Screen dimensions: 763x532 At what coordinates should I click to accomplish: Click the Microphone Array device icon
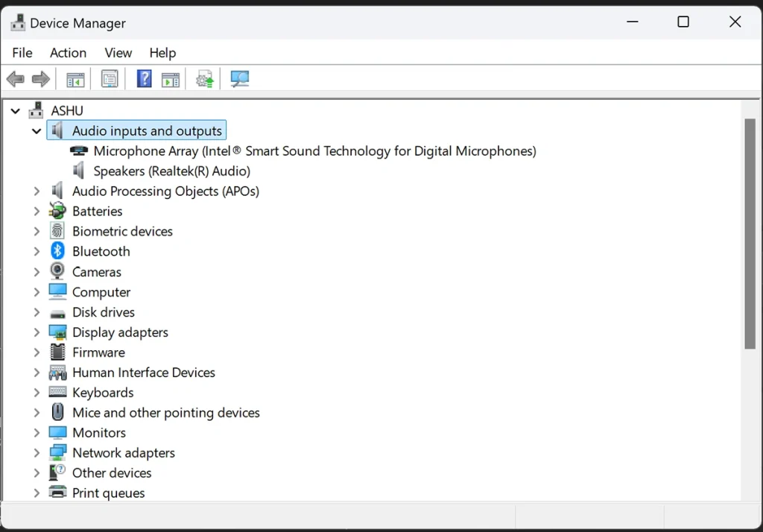coord(79,151)
